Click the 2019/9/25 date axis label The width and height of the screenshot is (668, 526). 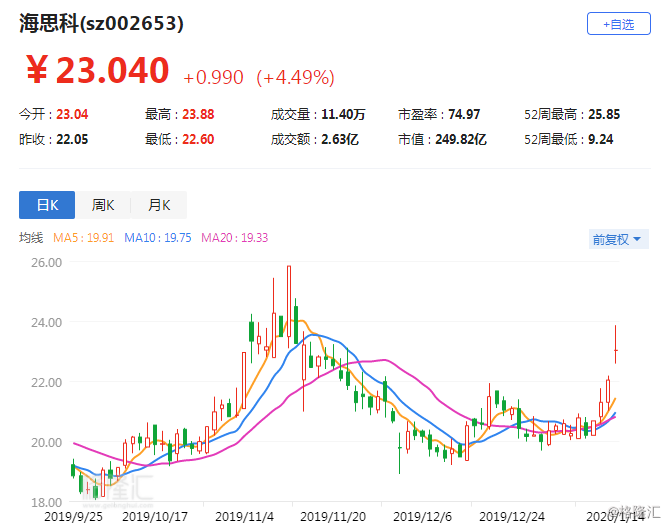point(73,517)
